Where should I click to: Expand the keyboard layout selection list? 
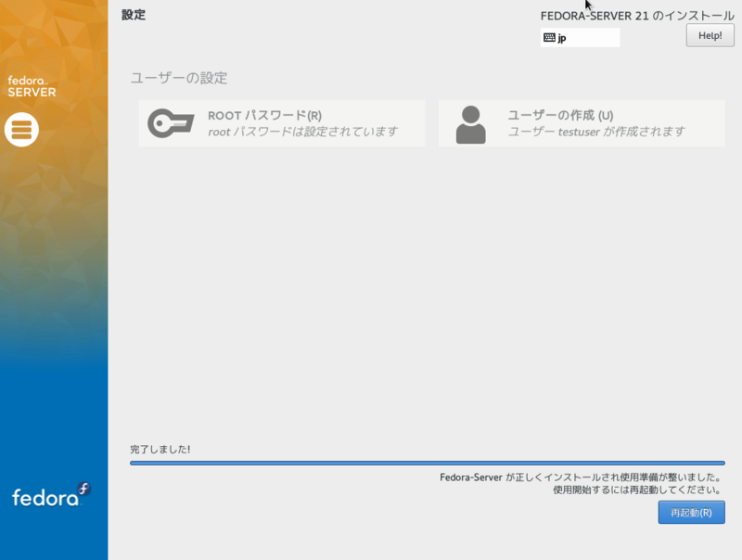pyautogui.click(x=580, y=37)
